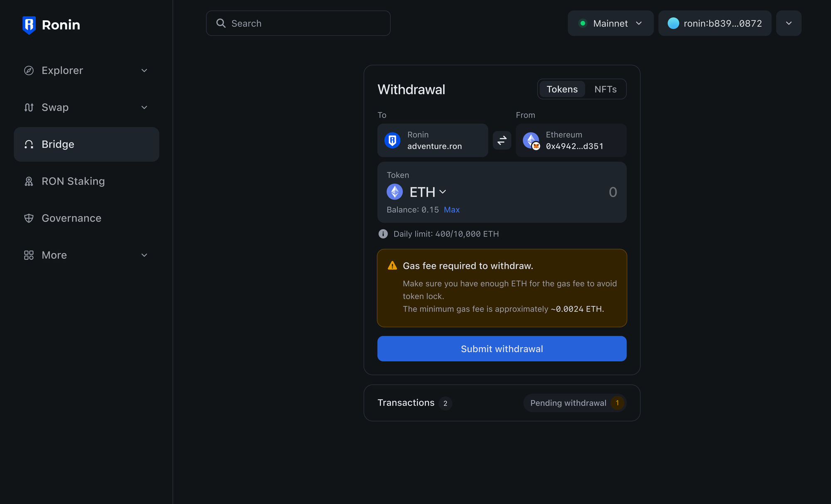Click the account avatar circle in header
The image size is (831, 504).
(673, 23)
